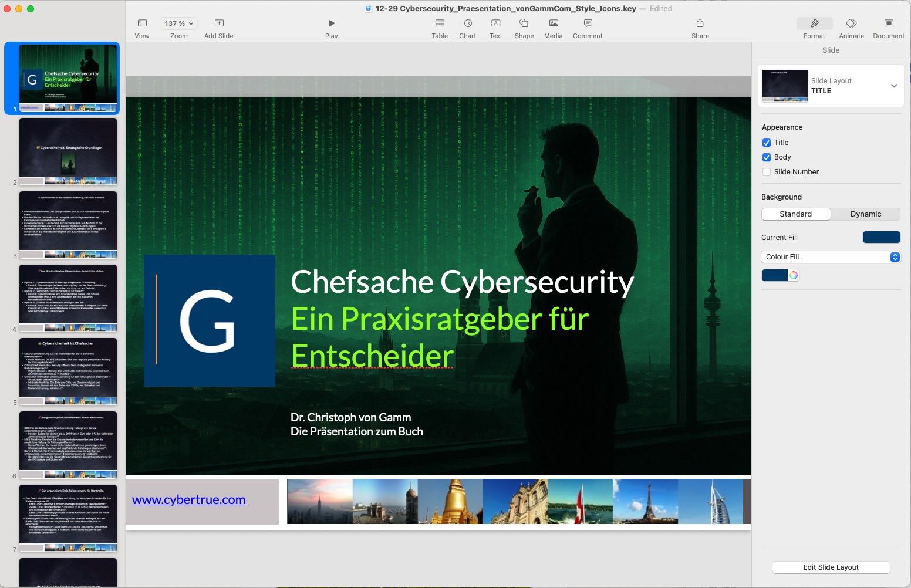Expand the Slide Layout chooser chevron
Viewport: 911px width, 588px height.
point(894,86)
